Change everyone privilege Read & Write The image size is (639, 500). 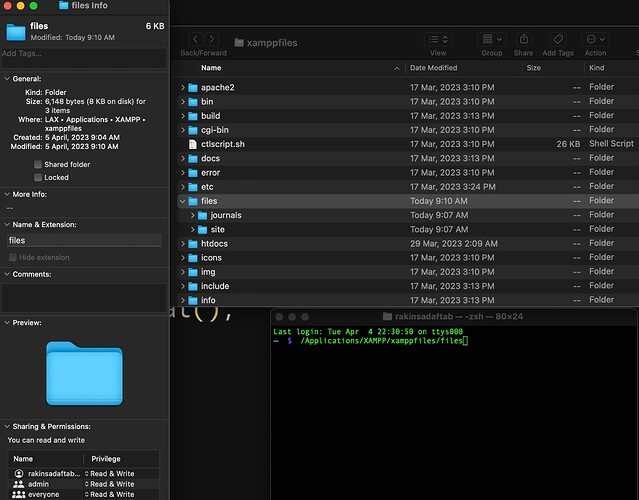pos(109,494)
